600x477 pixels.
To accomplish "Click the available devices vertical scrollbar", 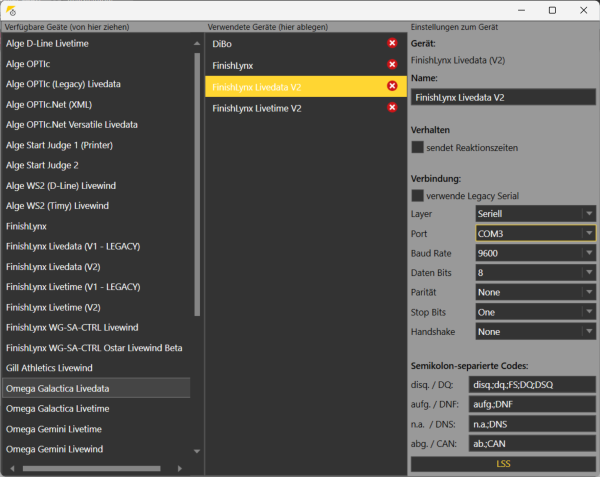I will tap(197, 184).
